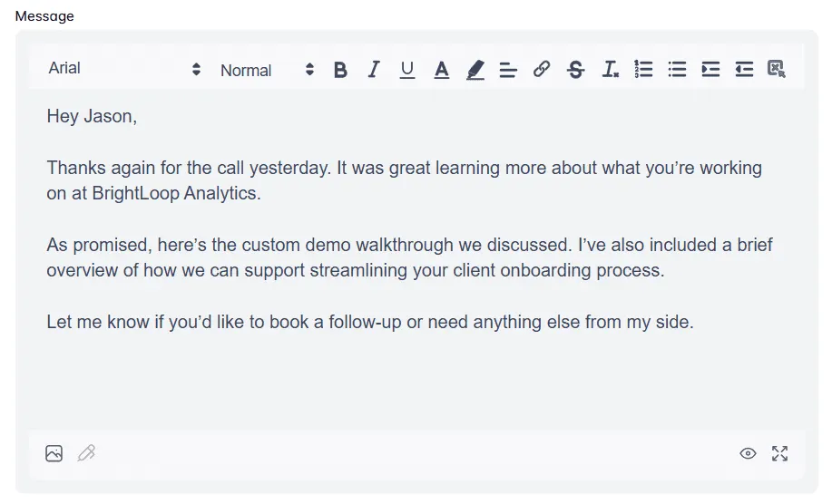
Task: Click the last toolbar icon with cursor
Action: tap(776, 69)
